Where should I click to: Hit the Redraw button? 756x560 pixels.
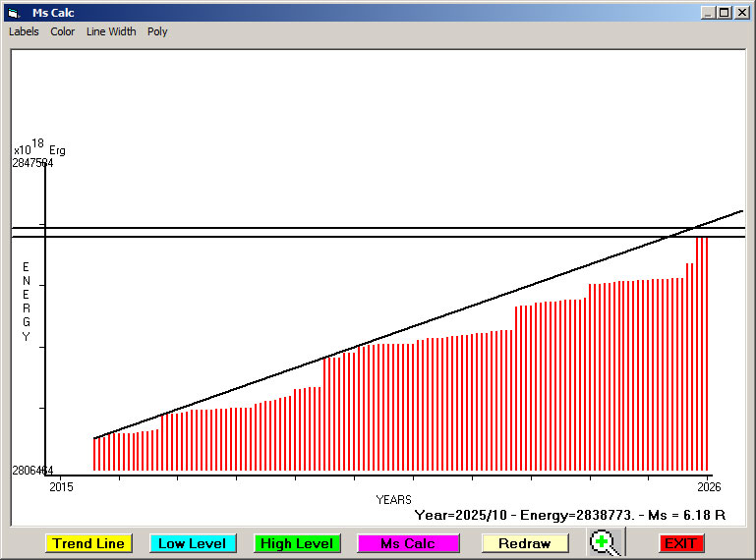pos(524,543)
